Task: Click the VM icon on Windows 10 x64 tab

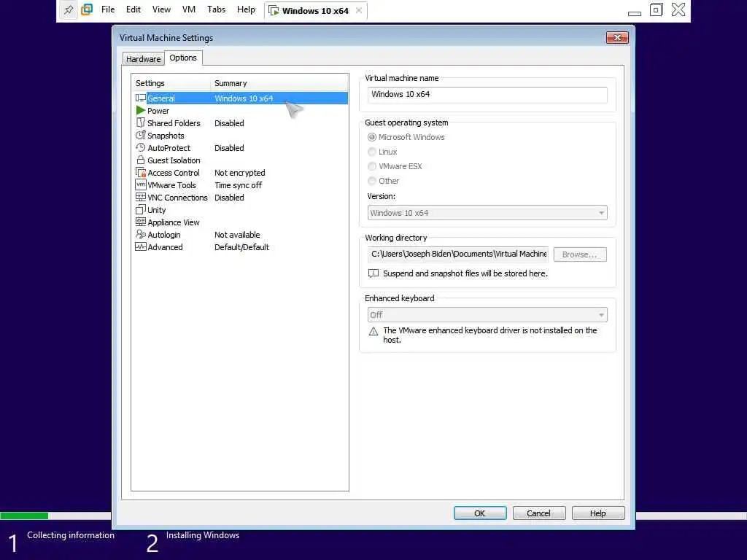Action: click(274, 10)
